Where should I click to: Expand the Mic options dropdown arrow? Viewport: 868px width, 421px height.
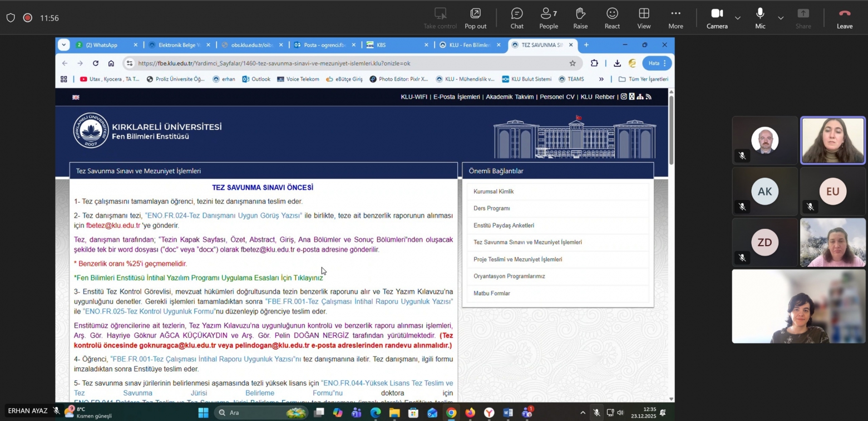coord(781,18)
